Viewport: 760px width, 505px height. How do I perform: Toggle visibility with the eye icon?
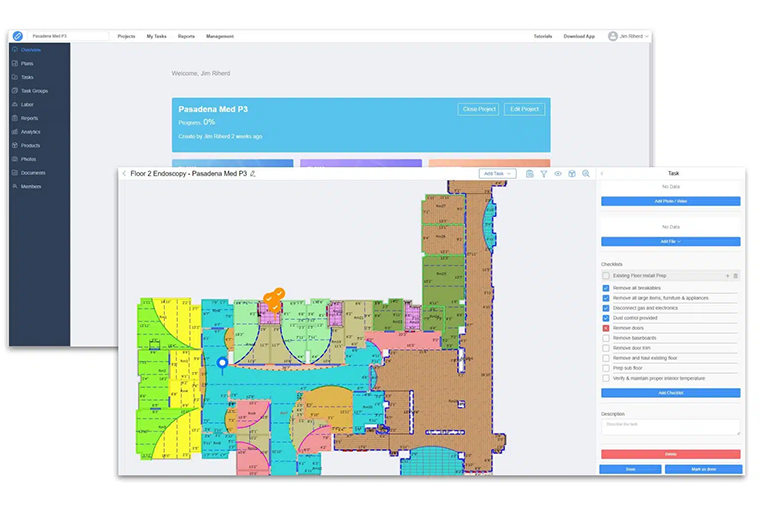(x=558, y=174)
